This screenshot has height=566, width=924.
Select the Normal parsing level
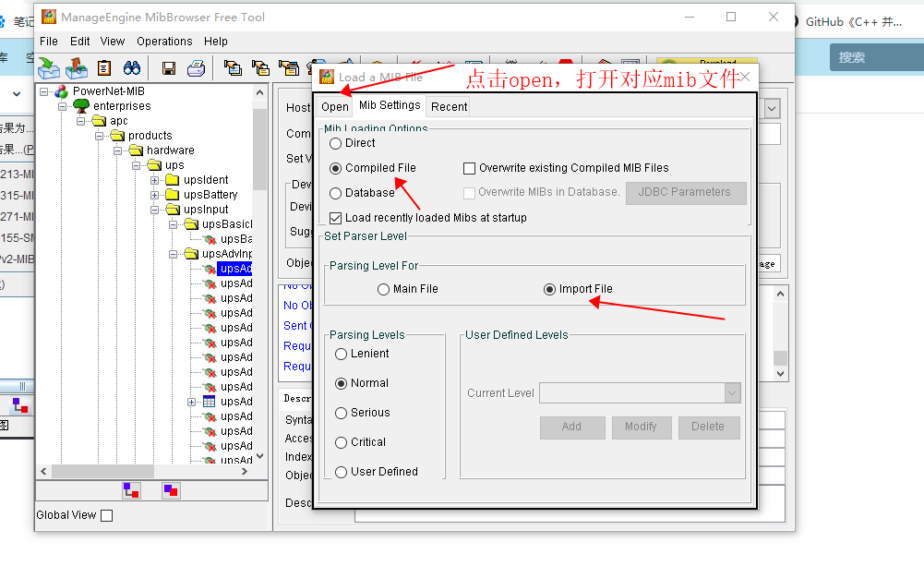[x=342, y=383]
